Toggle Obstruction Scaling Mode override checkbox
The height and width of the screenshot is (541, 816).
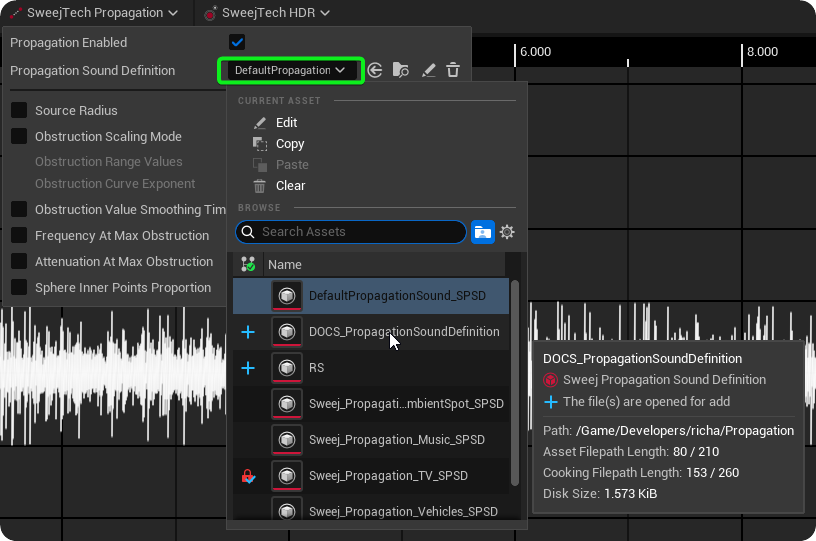[x=19, y=136]
